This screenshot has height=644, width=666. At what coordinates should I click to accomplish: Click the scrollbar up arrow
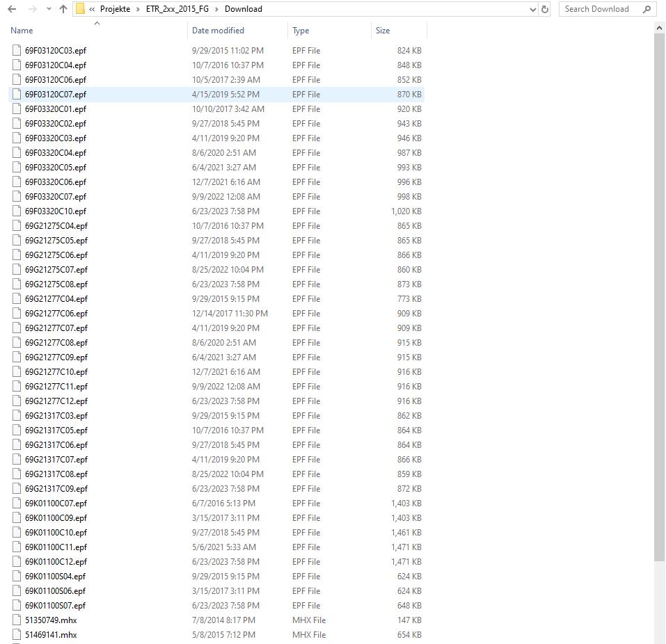tap(659, 28)
